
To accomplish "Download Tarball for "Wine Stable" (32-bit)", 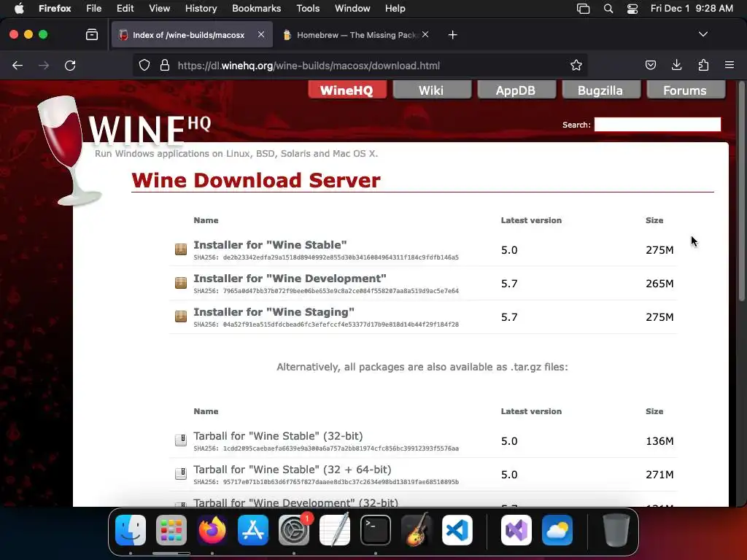I will click(x=278, y=436).
